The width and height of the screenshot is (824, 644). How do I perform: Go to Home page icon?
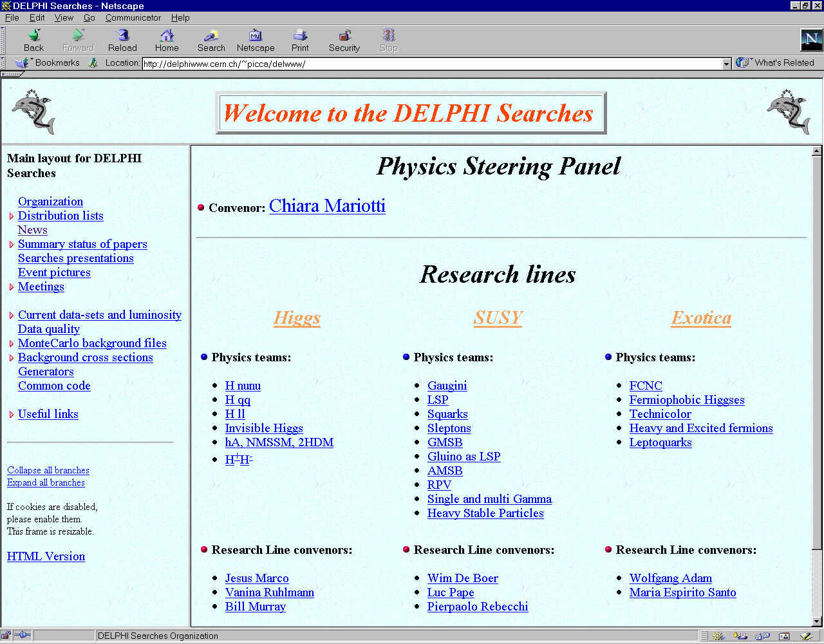click(167, 35)
